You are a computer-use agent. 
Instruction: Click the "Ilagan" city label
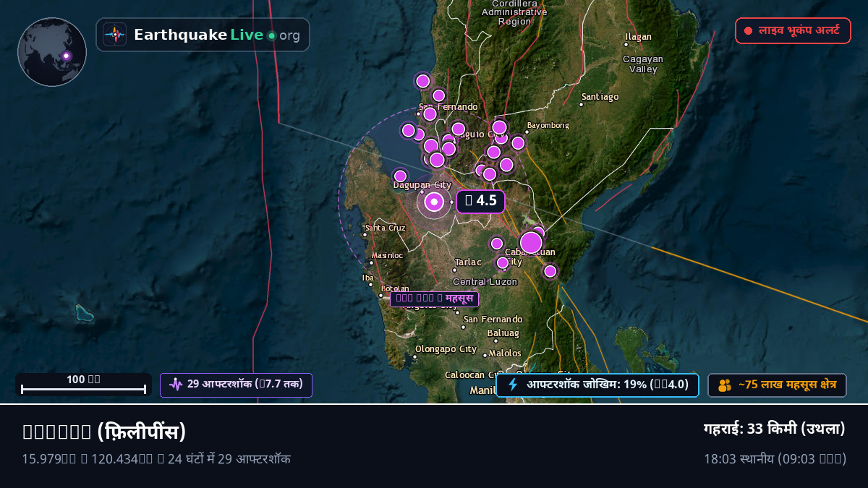tap(638, 37)
